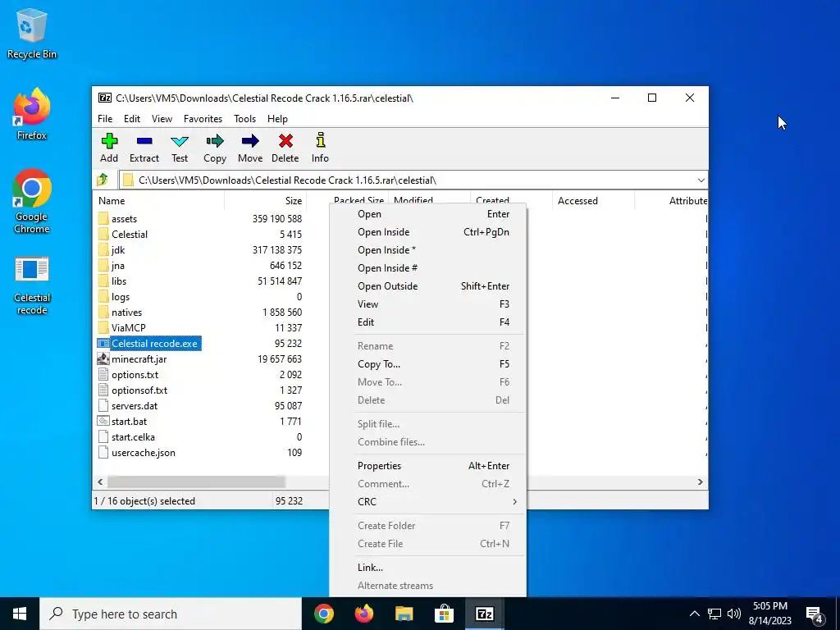Choose Edit in the context menu
The height and width of the screenshot is (630, 840).
click(428, 322)
